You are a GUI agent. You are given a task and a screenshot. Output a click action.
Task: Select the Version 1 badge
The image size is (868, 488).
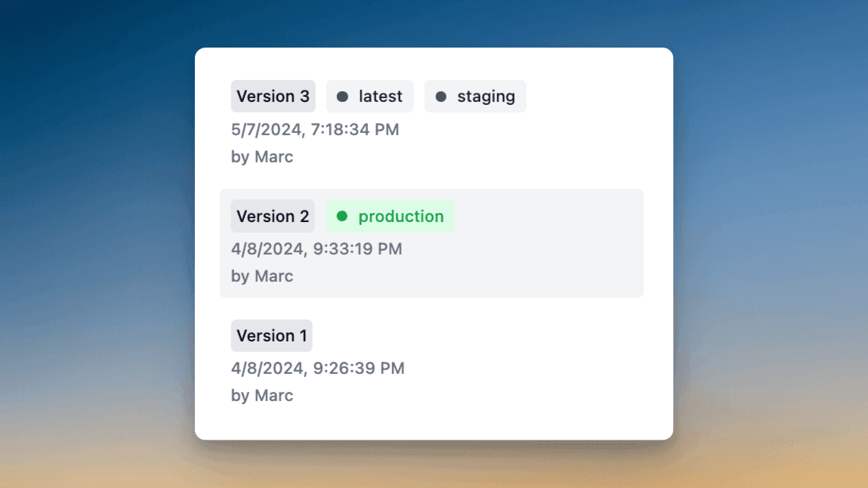[x=271, y=335]
